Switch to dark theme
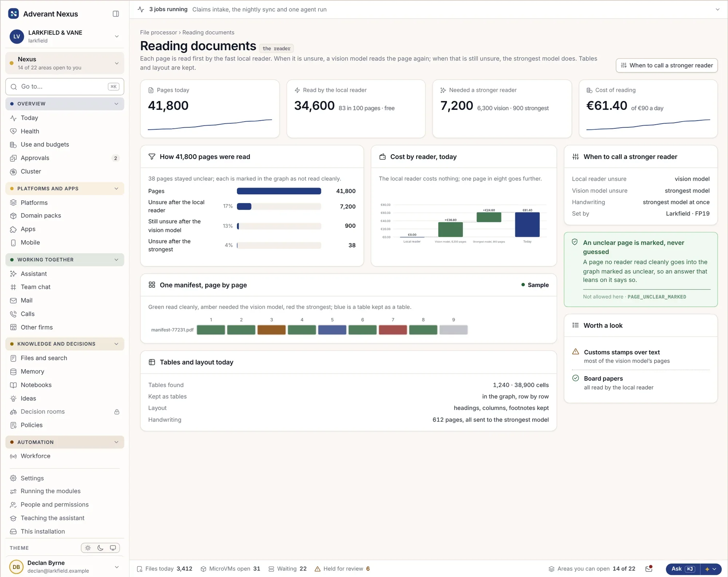Viewport: 728px width, 577px height. click(100, 548)
